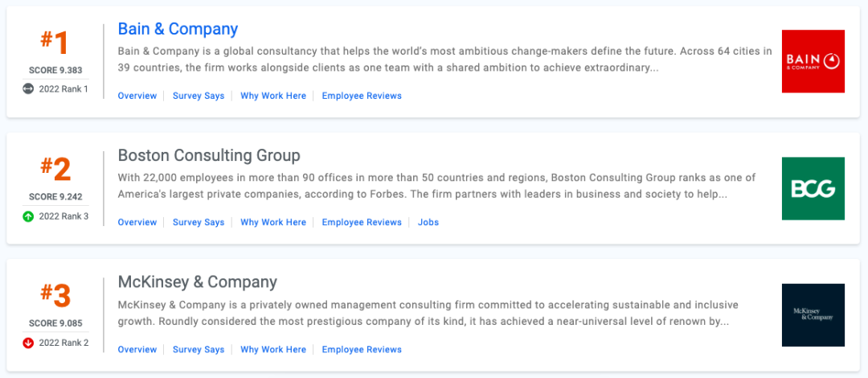Open Overview for Bain & Company
The image size is (868, 378).
point(137,96)
